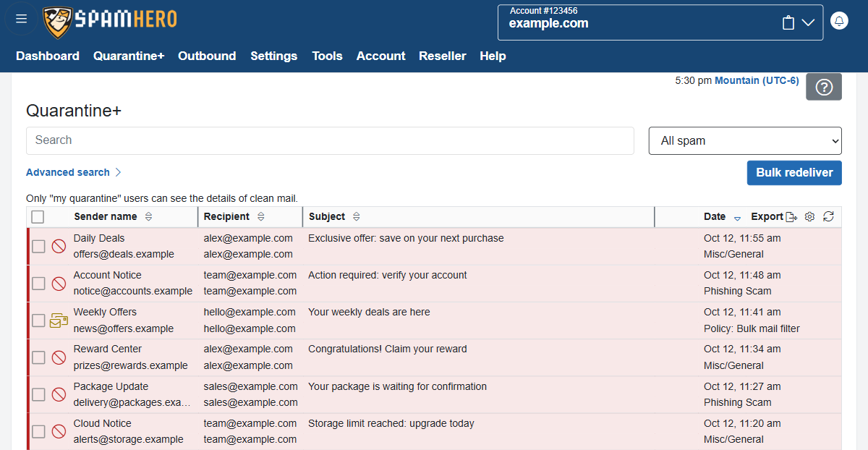The width and height of the screenshot is (868, 450).
Task: Click date 'Oct 12, 11:27 am'
Action: coord(742,386)
